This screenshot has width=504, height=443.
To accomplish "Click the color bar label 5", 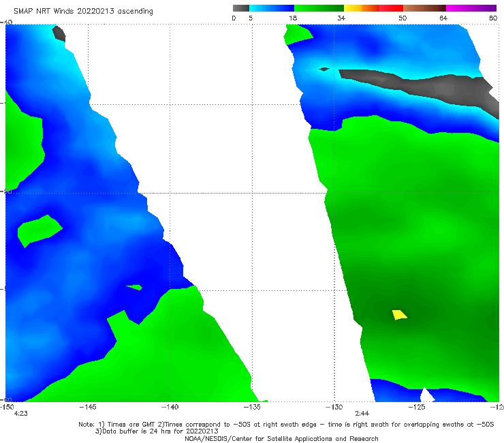I will pos(251,18).
